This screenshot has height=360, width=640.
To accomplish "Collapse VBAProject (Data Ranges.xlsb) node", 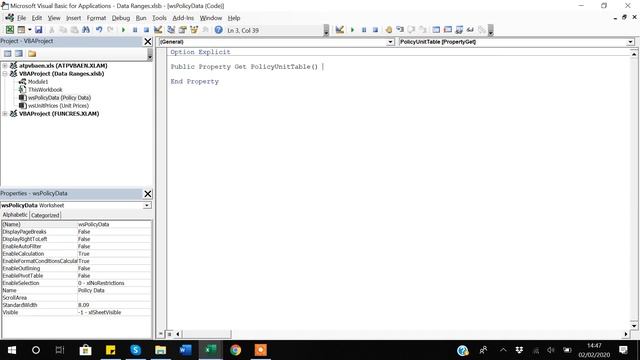I will (5, 73).
